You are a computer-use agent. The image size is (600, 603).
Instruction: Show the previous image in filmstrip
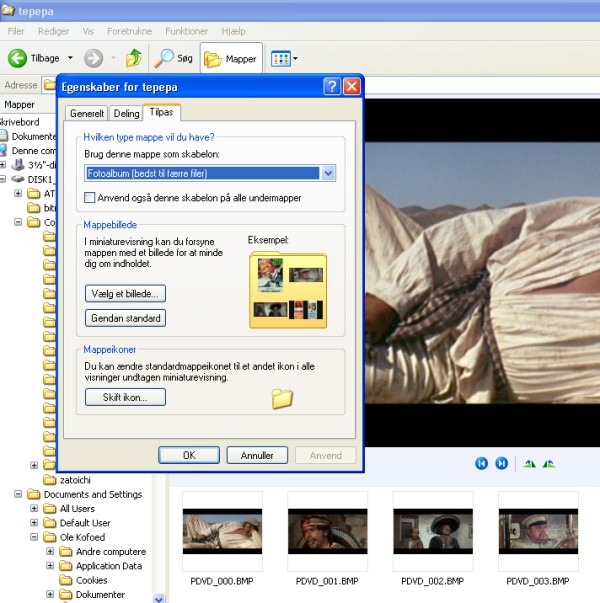pyautogui.click(x=481, y=463)
